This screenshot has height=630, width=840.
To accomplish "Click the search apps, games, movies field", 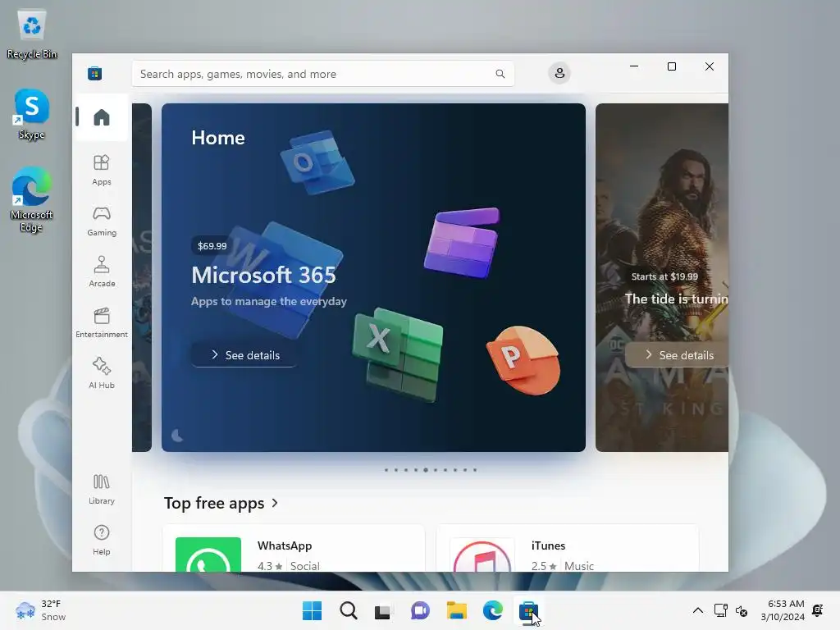I will 323,74.
